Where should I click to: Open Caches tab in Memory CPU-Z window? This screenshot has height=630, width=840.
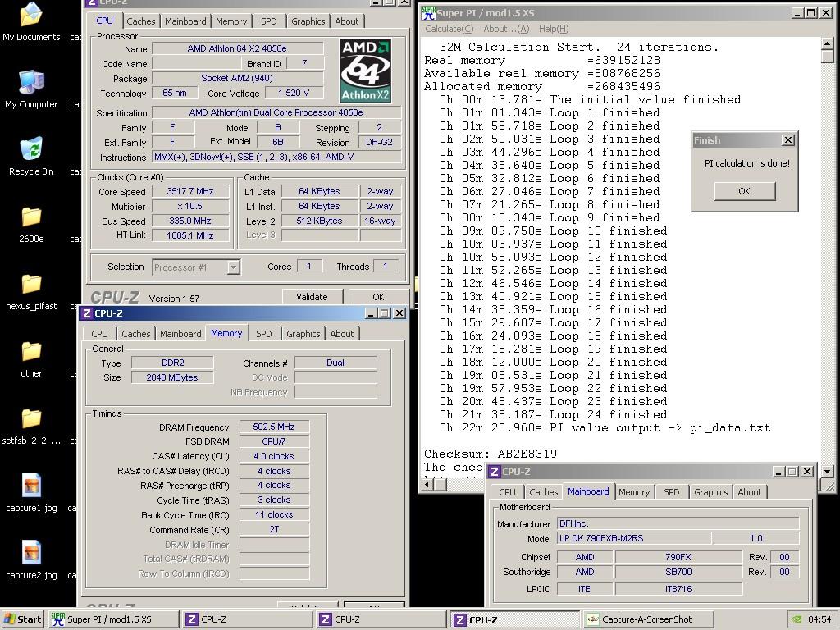136,334
